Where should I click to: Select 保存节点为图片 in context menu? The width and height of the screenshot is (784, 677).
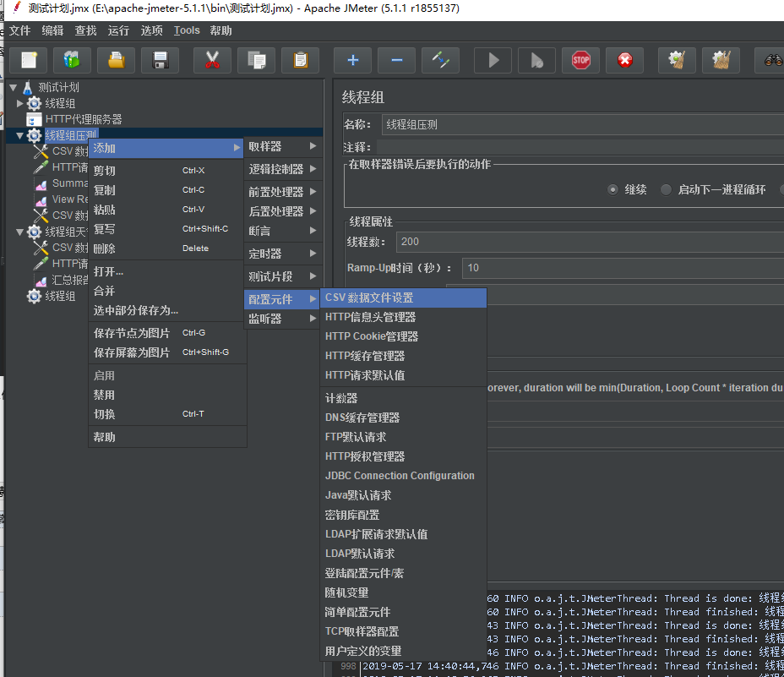pyautogui.click(x=167, y=333)
